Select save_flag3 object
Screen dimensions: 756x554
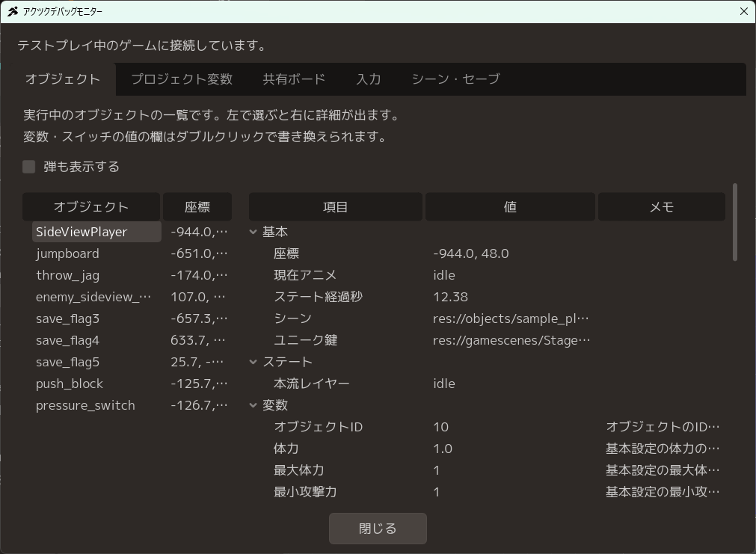[67, 318]
